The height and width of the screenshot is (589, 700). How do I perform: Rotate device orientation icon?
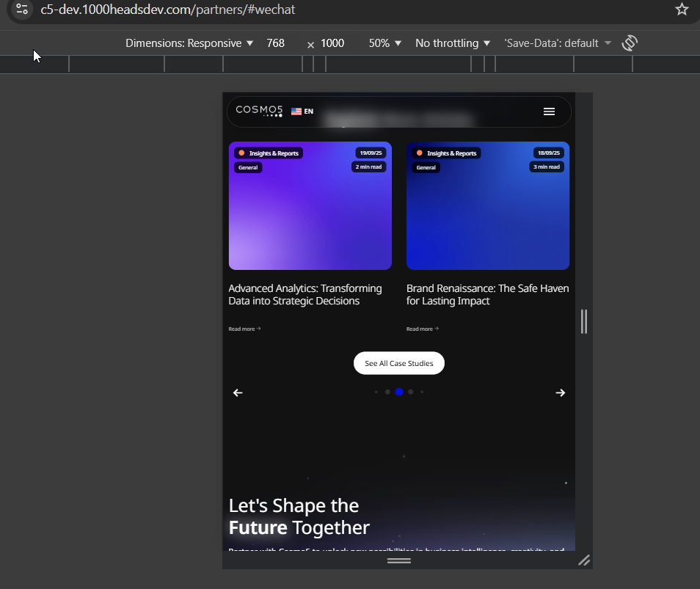point(630,43)
